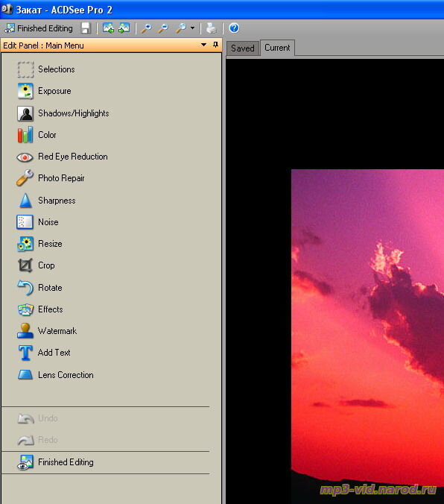Select the Red Eye Reduction tool
The height and width of the screenshot is (504, 444).
[63, 157]
